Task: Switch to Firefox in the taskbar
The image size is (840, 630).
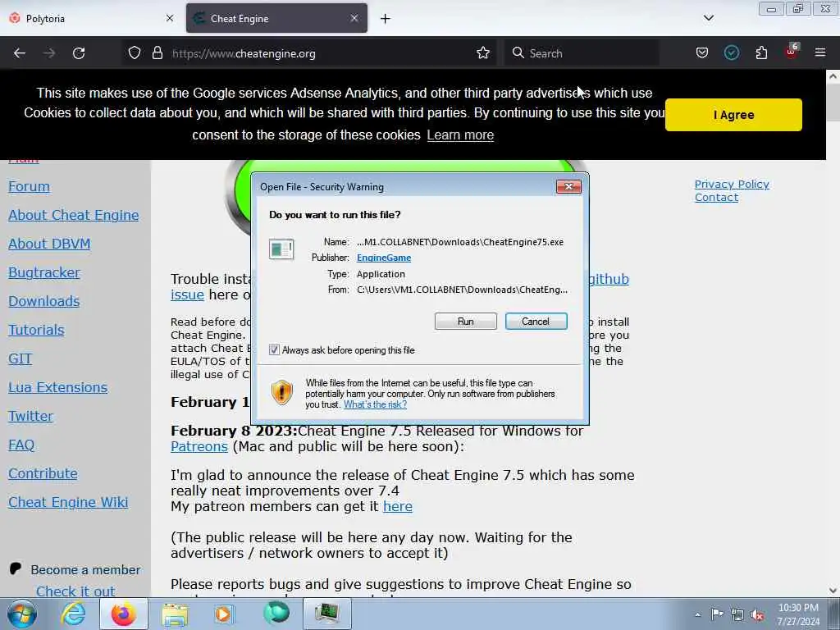Action: coord(123,614)
